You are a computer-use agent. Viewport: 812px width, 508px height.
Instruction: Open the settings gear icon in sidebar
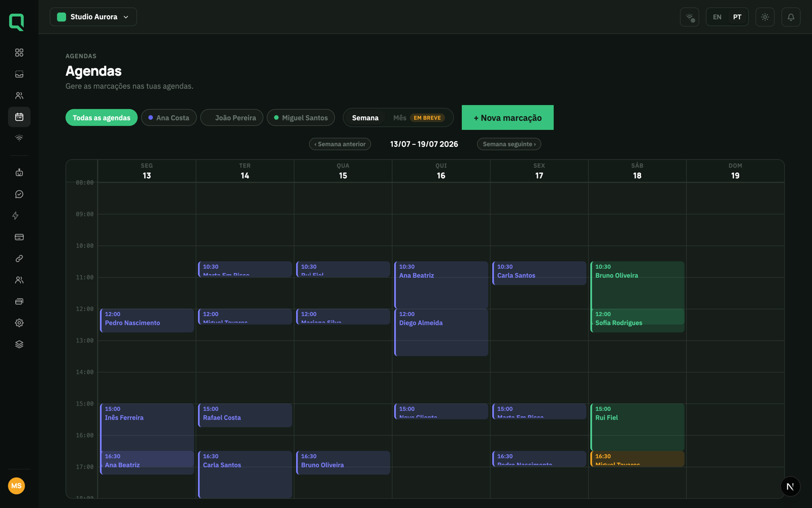(x=19, y=323)
